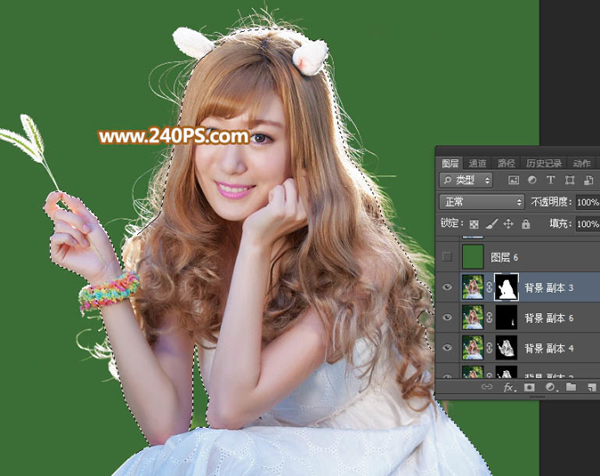
Task: Select layer name 图层 6
Action: pyautogui.click(x=504, y=258)
